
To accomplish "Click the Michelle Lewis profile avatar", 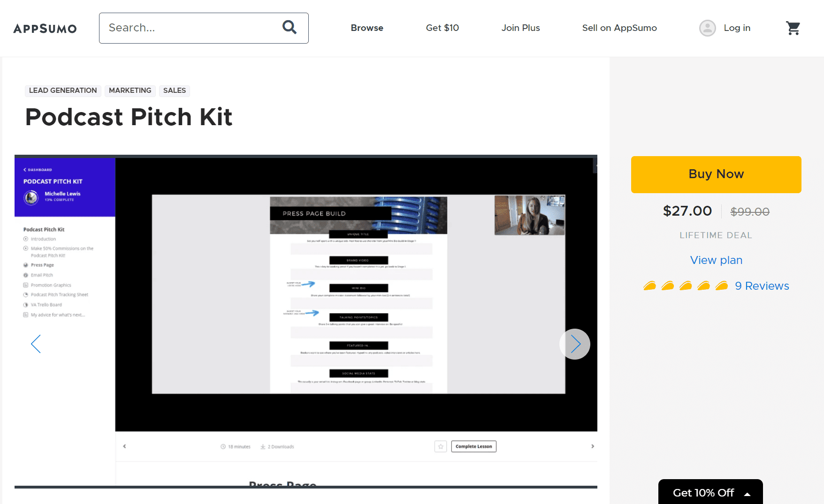I will 31,197.
